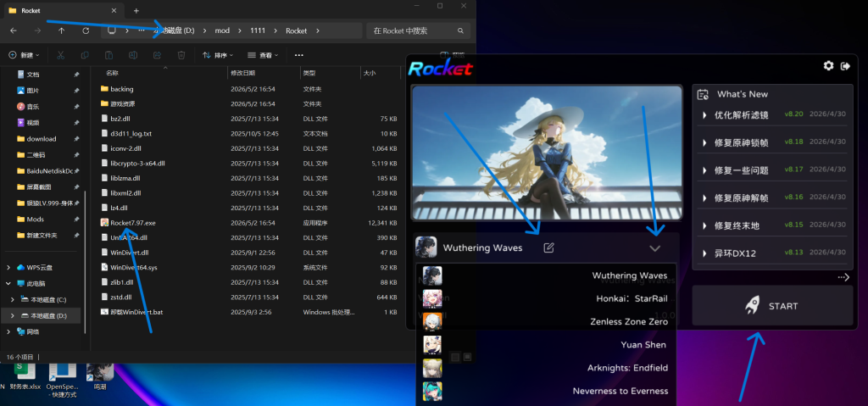
Task: Expand 本地磁盘 (C:) in navigation tree
Action: (14, 300)
